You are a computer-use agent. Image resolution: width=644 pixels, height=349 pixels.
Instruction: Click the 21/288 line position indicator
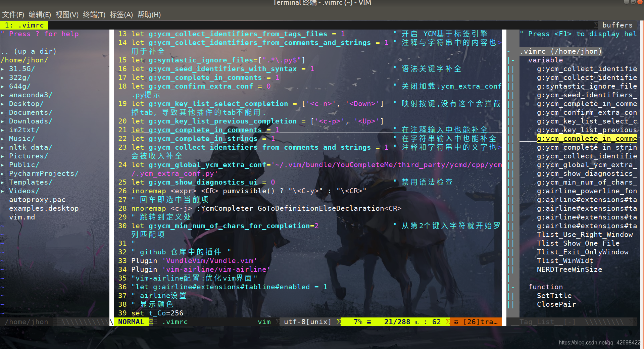point(397,322)
